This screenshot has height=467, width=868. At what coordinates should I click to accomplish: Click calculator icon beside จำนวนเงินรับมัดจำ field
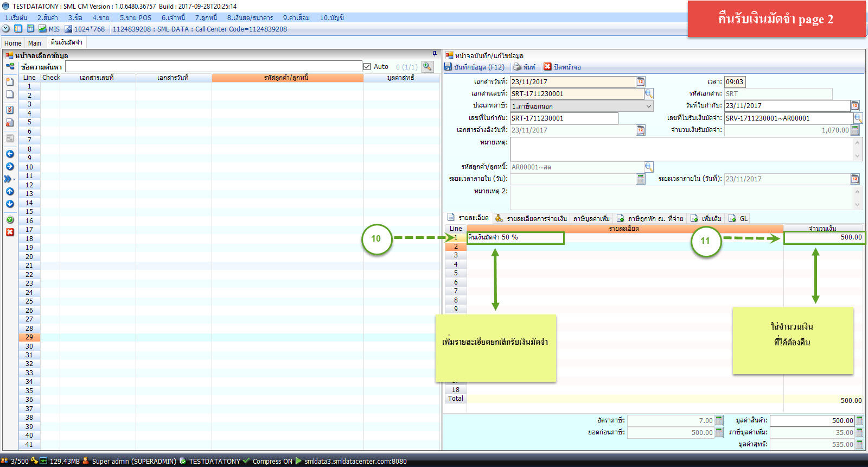855,130
